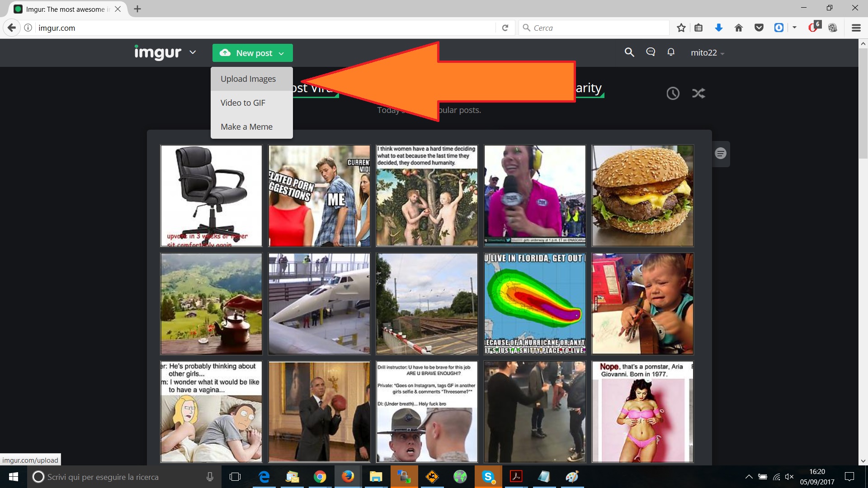Open the comments side panel icon
Image resolution: width=868 pixels, height=488 pixels.
pos(721,154)
